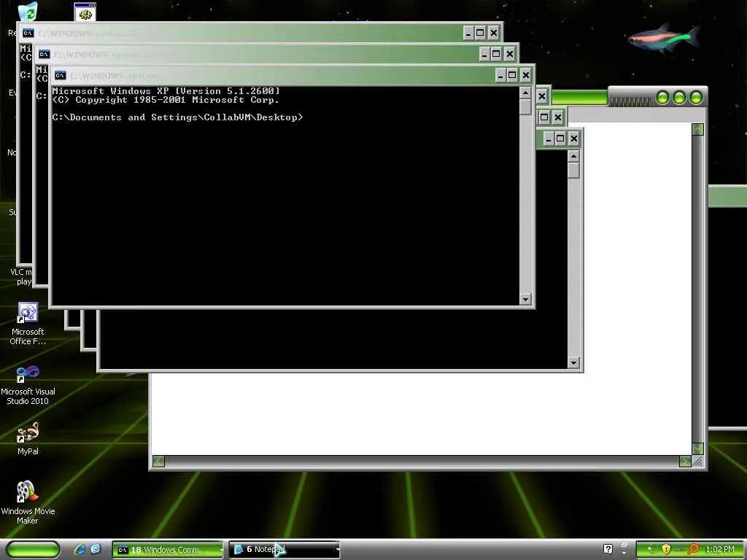Open the yellow security shield tray icon
Viewport: 747px width, 560px height.
click(x=666, y=549)
